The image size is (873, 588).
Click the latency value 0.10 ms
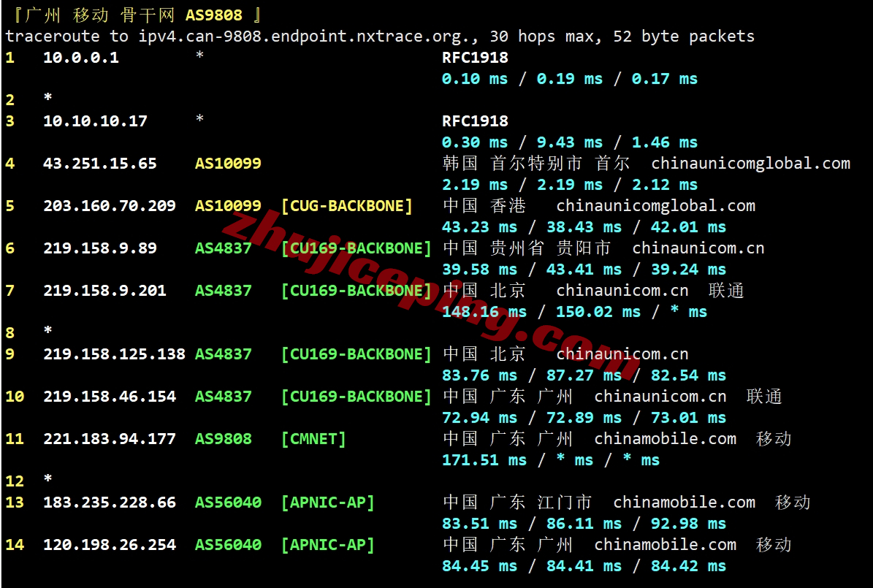[x=475, y=79]
